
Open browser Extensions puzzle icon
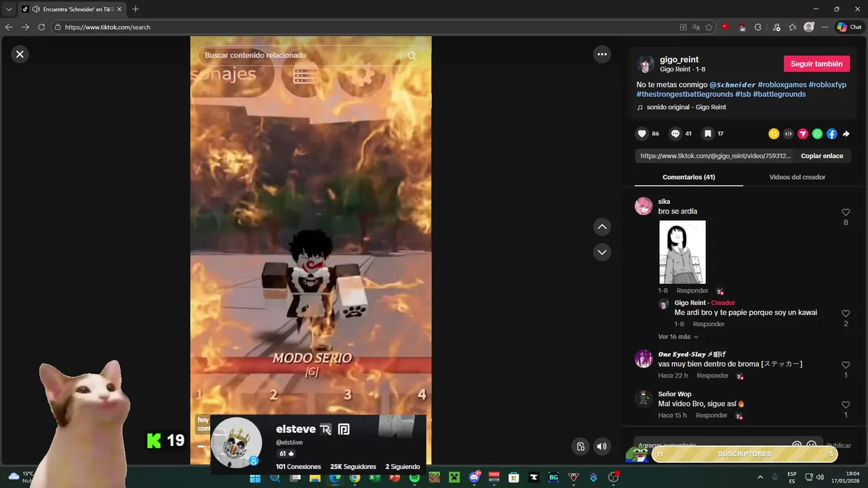coord(757,27)
